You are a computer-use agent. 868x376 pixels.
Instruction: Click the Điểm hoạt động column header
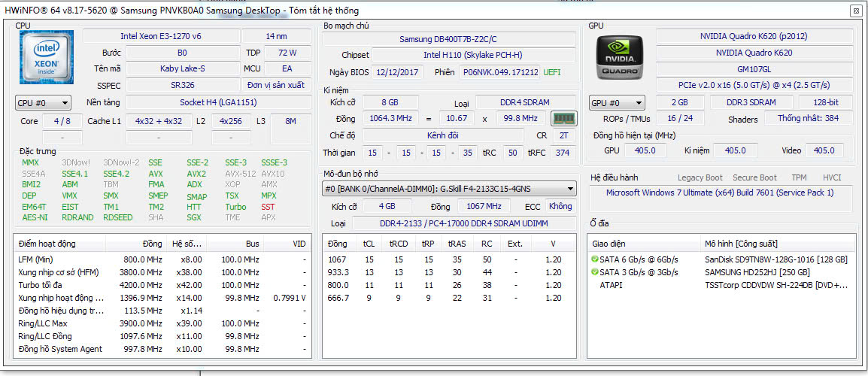pyautogui.click(x=59, y=244)
